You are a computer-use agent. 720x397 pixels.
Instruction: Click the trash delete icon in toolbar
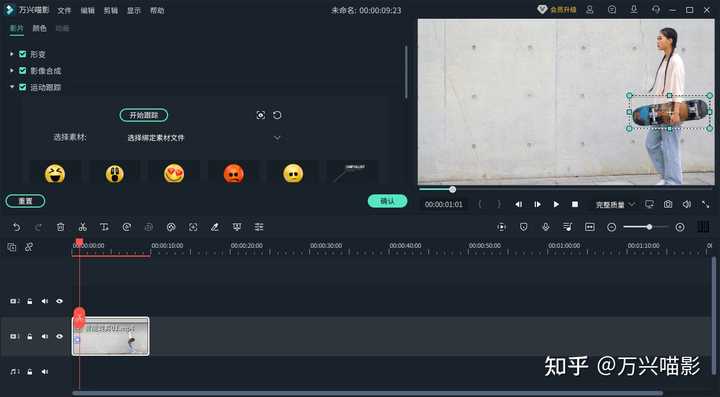61,227
